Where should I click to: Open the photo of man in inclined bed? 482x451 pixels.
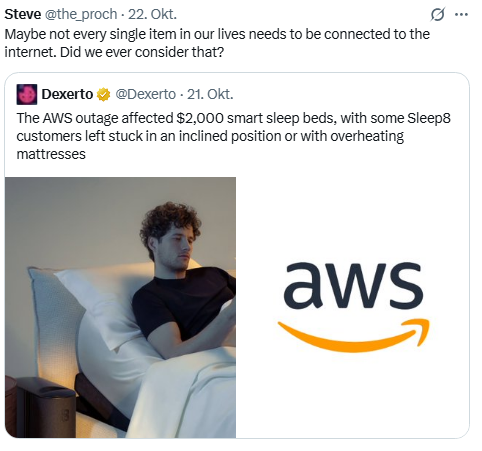click(120, 307)
